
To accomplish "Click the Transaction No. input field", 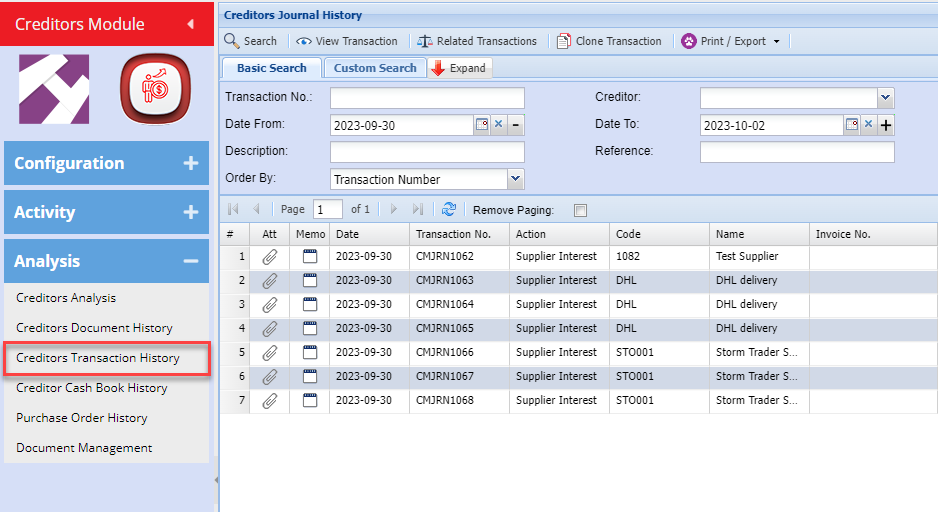I will click(427, 98).
